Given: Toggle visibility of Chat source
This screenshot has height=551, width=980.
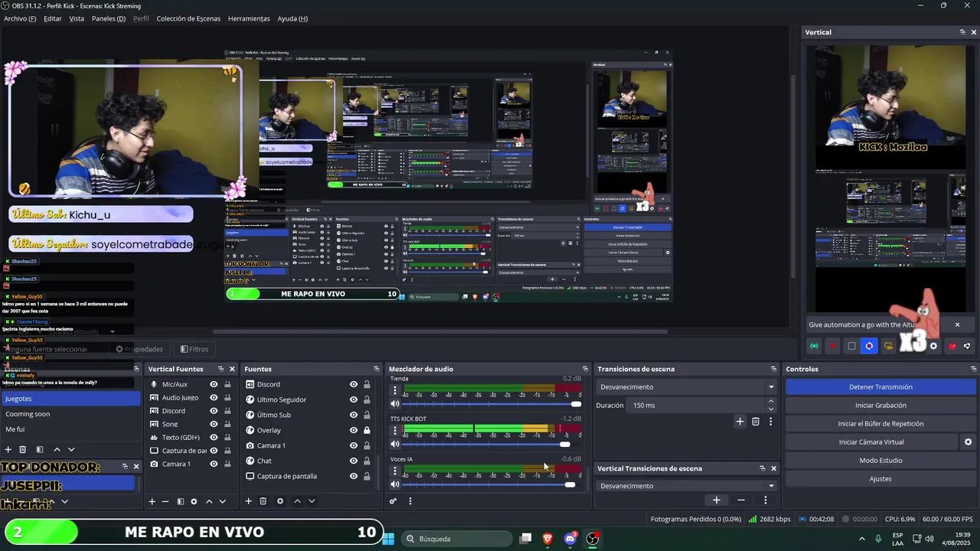Looking at the screenshot, I should (354, 461).
